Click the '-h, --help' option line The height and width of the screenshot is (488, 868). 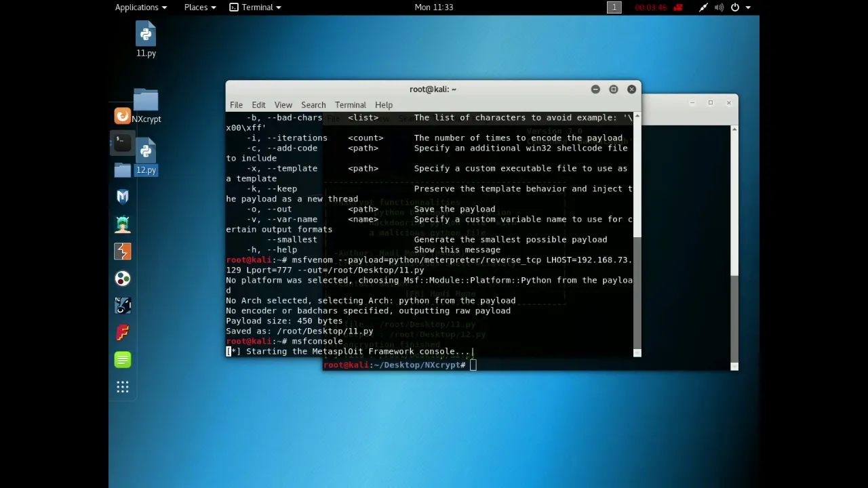click(x=374, y=249)
